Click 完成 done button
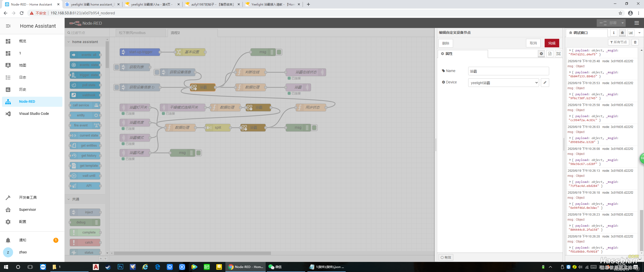The width and height of the screenshot is (644, 272). pos(552,43)
